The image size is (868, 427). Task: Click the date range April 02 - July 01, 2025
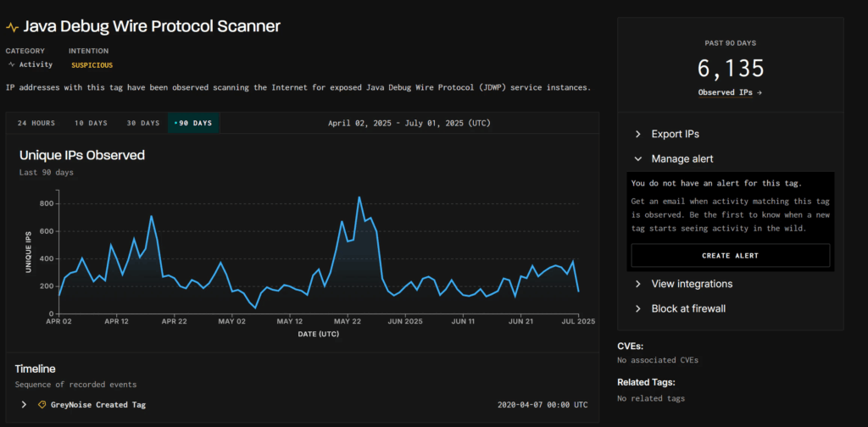(409, 123)
